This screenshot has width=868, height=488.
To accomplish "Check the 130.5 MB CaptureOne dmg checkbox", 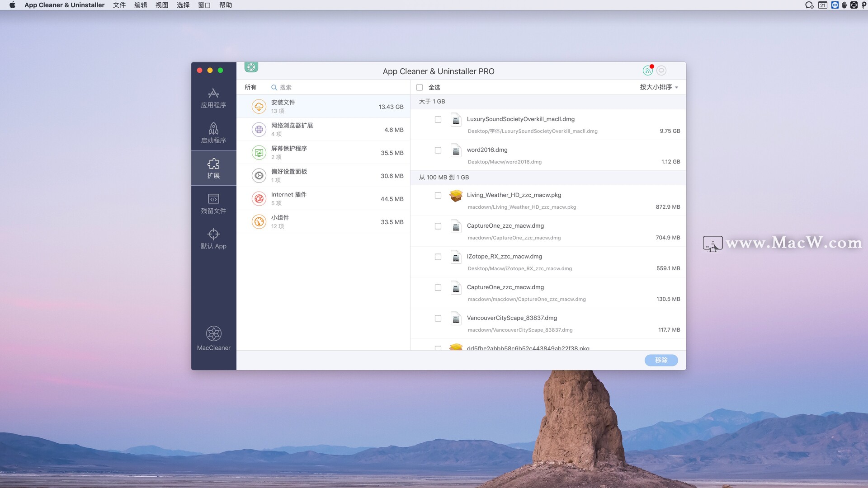I will coord(438,288).
